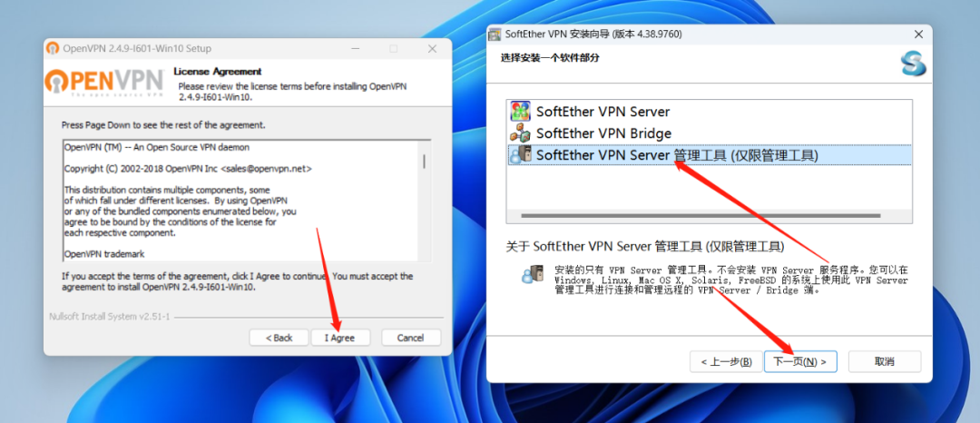Image resolution: width=980 pixels, height=423 pixels.
Task: Click 关于 SoftEther VPN Server 管理工具 heading
Action: coord(644,247)
